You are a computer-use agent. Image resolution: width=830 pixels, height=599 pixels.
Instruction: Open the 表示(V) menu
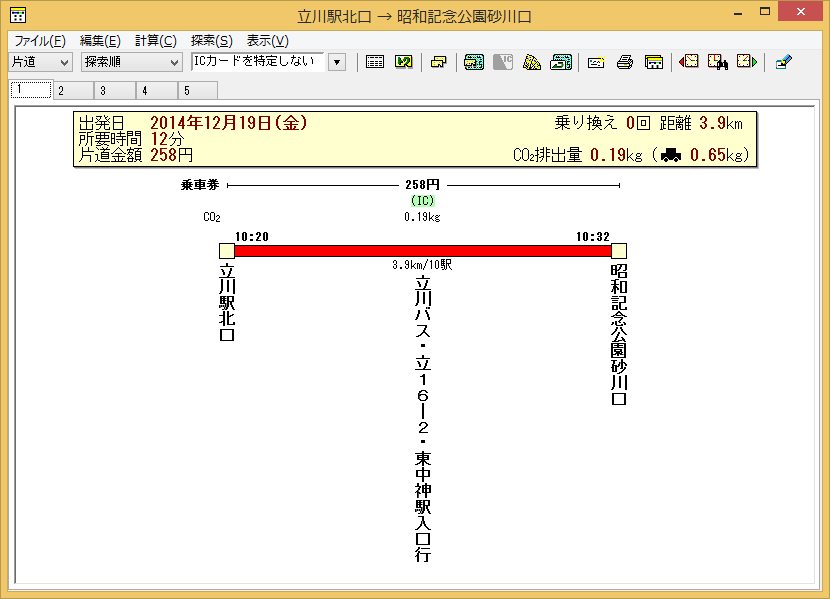tap(267, 41)
